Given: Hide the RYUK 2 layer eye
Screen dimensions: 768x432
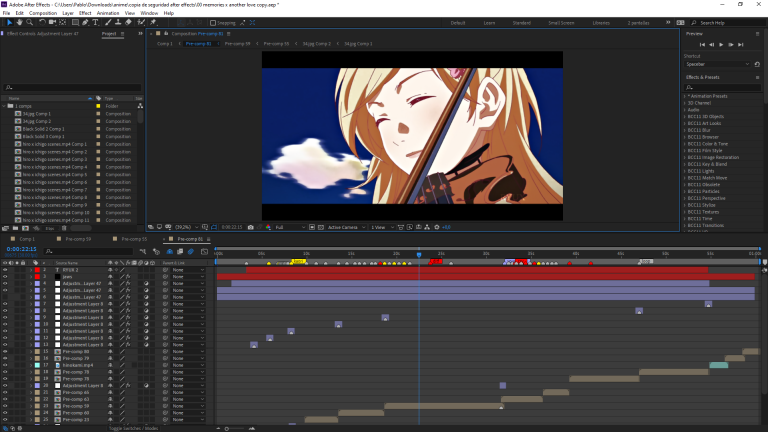Looking at the screenshot, I should point(5,270).
